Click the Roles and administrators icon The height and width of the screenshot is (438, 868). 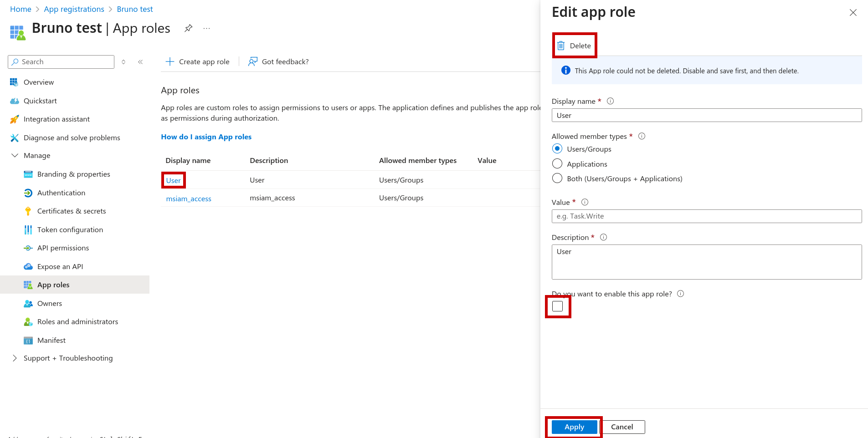click(x=28, y=322)
